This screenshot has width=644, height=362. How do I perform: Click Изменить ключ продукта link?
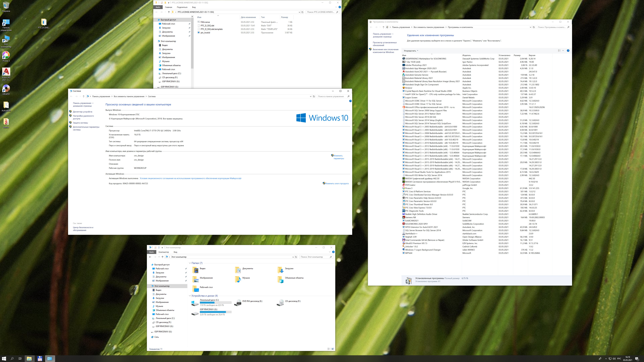pyautogui.click(x=337, y=184)
